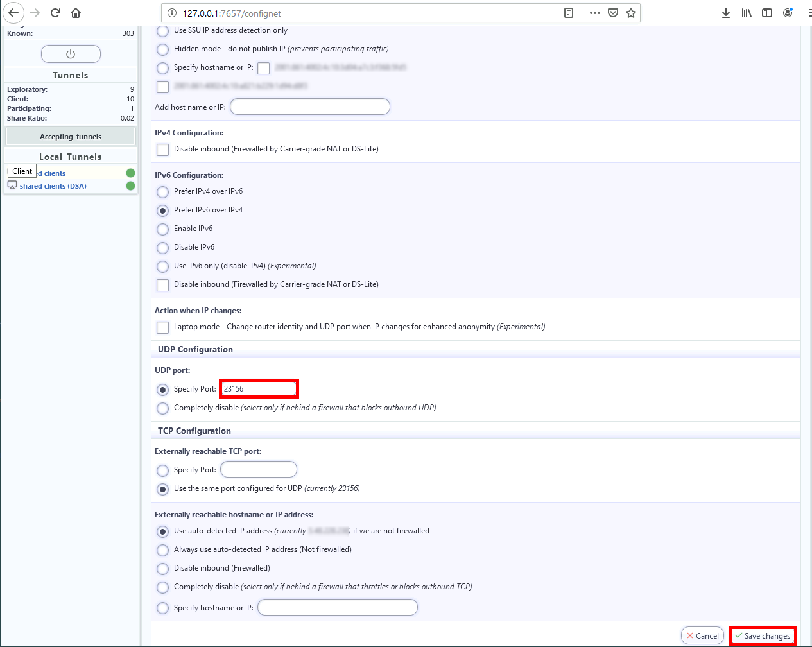Open page actions three-dot menu
Image resolution: width=812 pixels, height=647 pixels.
point(595,13)
